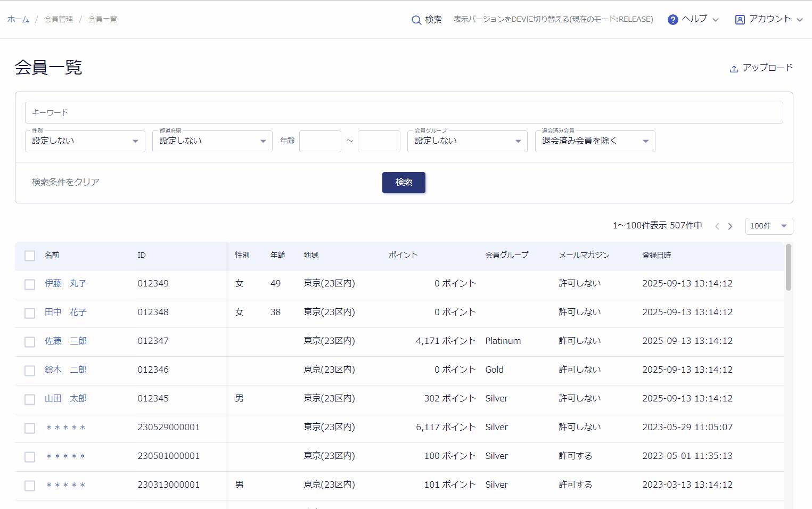
Task: Click the upload arrow icon
Action: [x=734, y=69]
